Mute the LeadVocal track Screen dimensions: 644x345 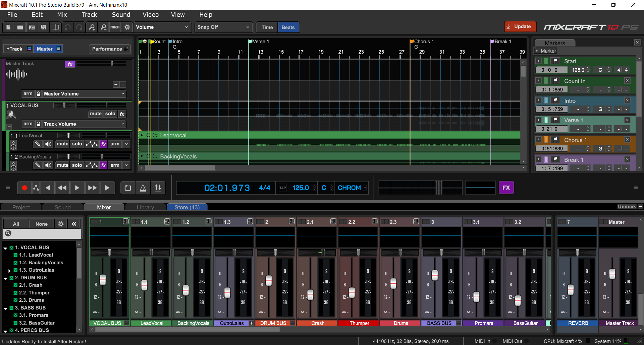point(62,144)
